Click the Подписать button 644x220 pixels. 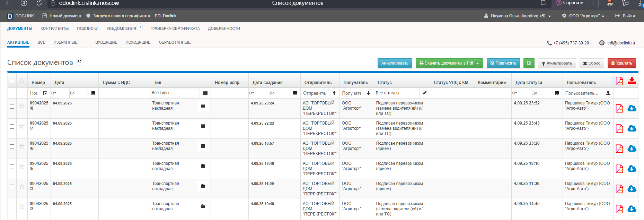pyautogui.click(x=503, y=63)
